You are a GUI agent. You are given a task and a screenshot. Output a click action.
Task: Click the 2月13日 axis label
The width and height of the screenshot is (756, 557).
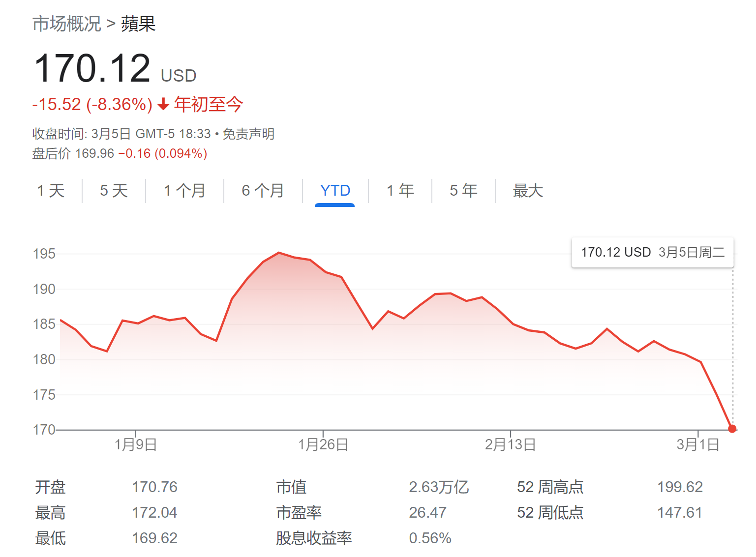point(511,445)
